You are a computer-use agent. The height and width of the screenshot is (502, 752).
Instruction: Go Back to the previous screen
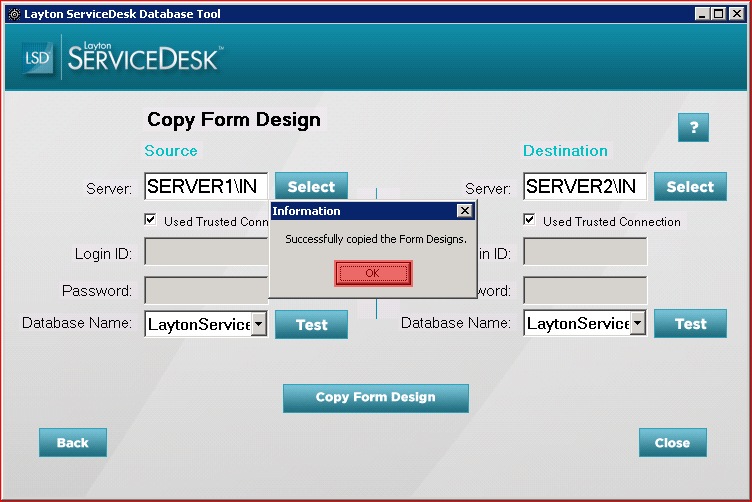tap(73, 442)
